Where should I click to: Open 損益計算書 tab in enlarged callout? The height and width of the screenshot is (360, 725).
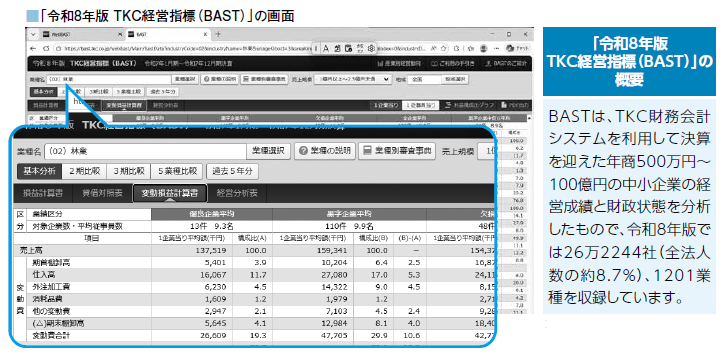[x=42, y=193]
